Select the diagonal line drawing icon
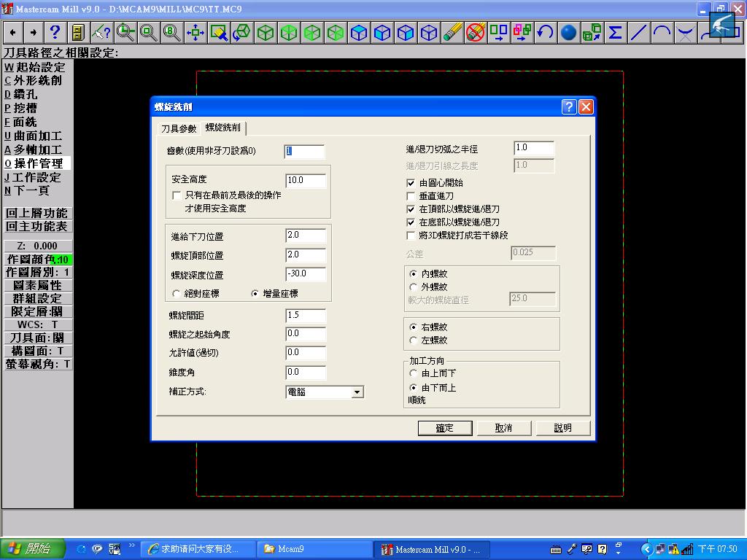 click(638, 32)
